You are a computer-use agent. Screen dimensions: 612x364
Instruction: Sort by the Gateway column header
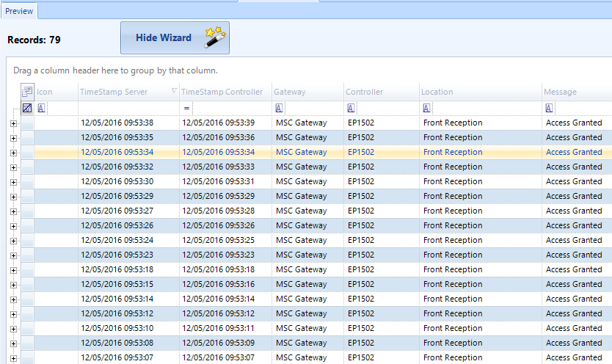307,92
